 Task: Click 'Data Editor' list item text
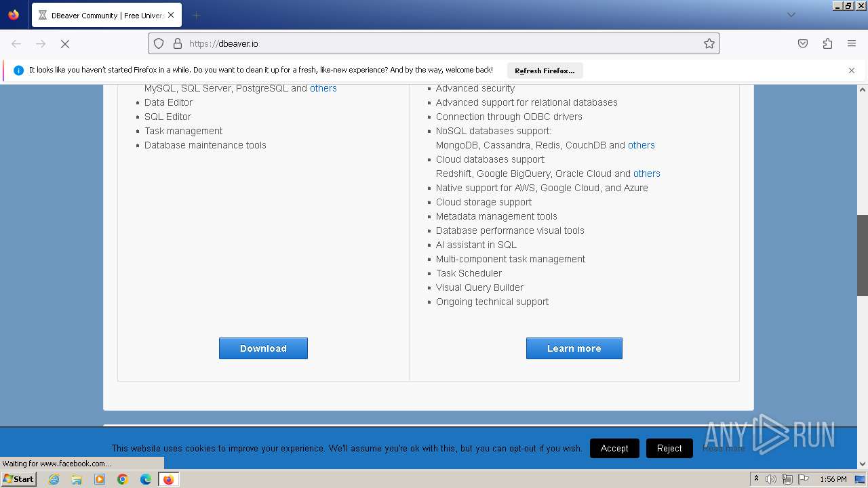pyautogui.click(x=168, y=102)
